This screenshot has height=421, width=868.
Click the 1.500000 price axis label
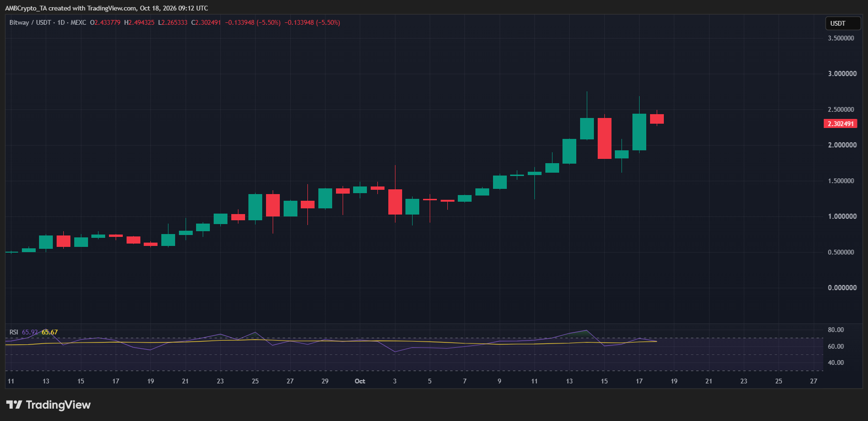841,181
